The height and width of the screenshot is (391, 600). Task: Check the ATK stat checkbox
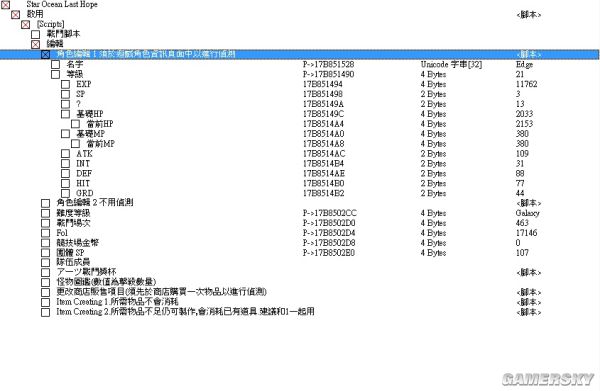coord(65,154)
